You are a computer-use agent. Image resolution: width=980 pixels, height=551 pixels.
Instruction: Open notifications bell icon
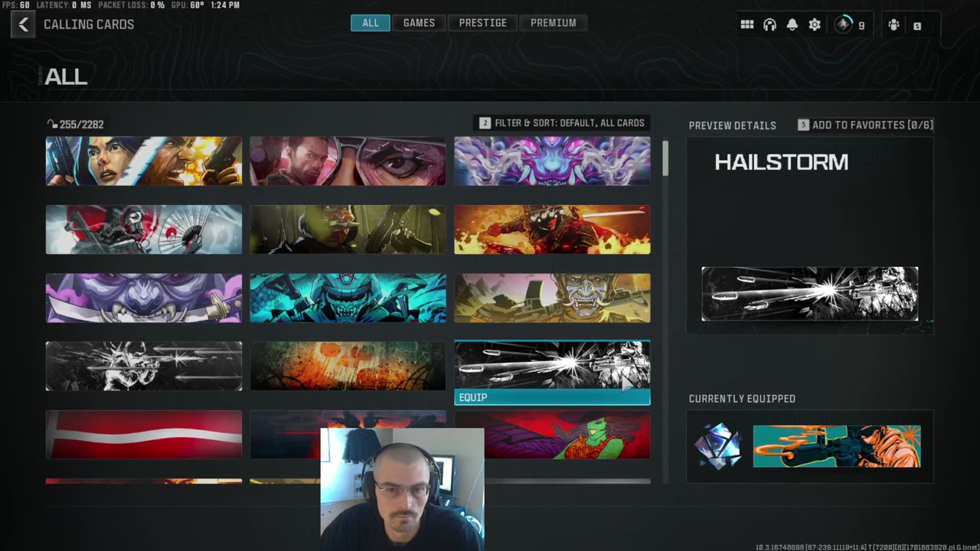[792, 24]
